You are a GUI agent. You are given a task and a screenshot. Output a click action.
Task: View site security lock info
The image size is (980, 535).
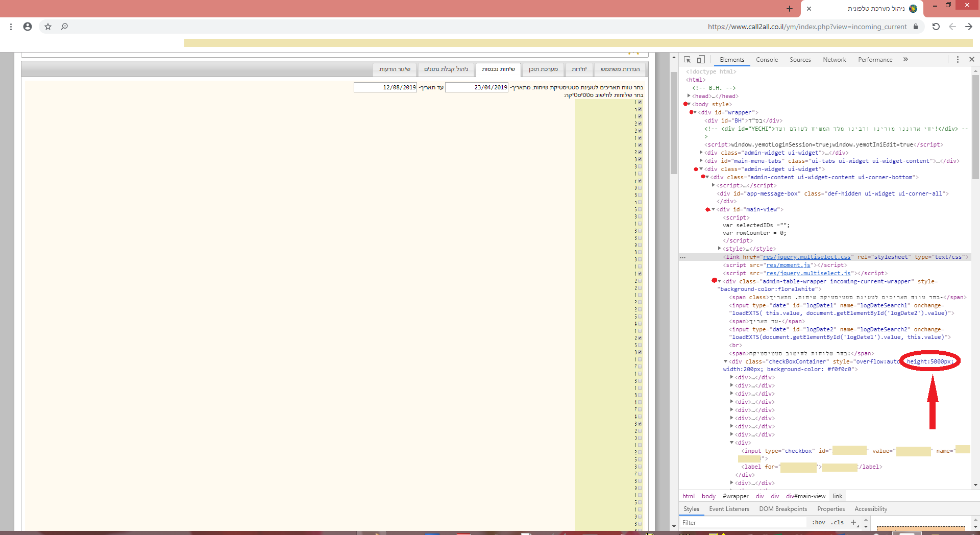click(x=916, y=27)
